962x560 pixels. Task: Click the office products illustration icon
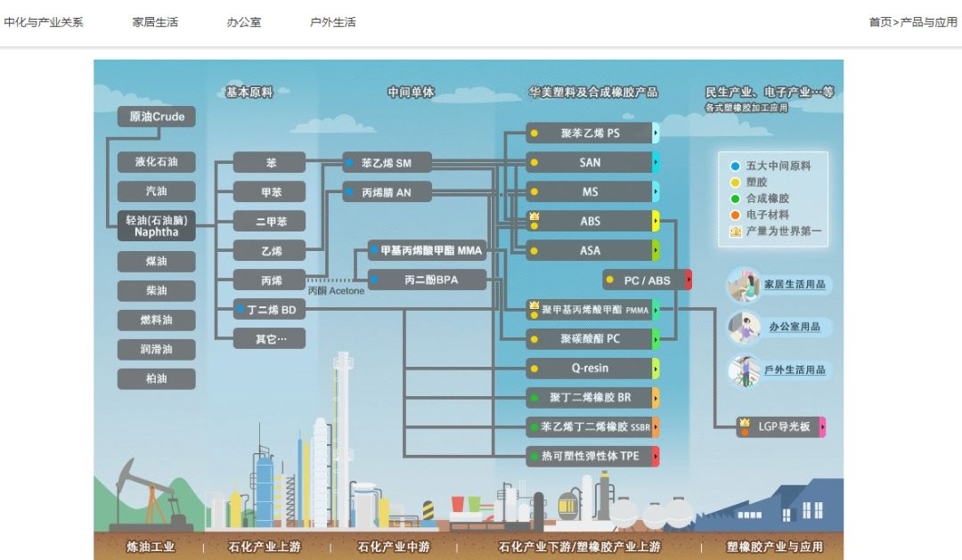tap(743, 327)
